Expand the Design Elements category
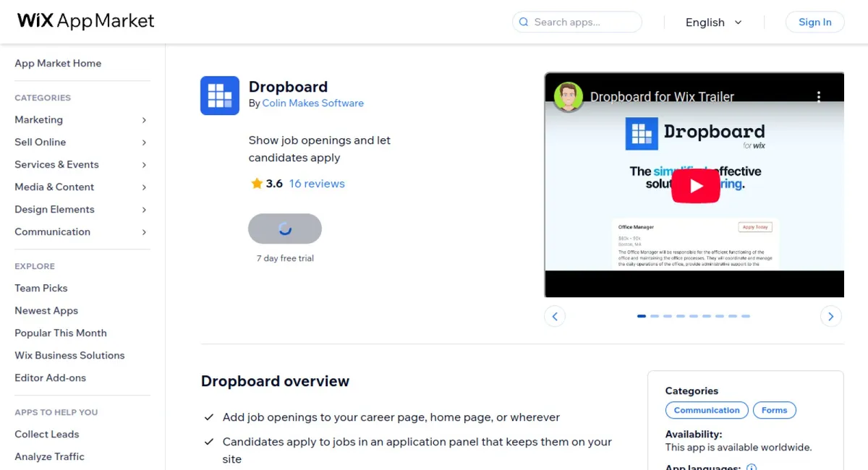 [x=144, y=210]
